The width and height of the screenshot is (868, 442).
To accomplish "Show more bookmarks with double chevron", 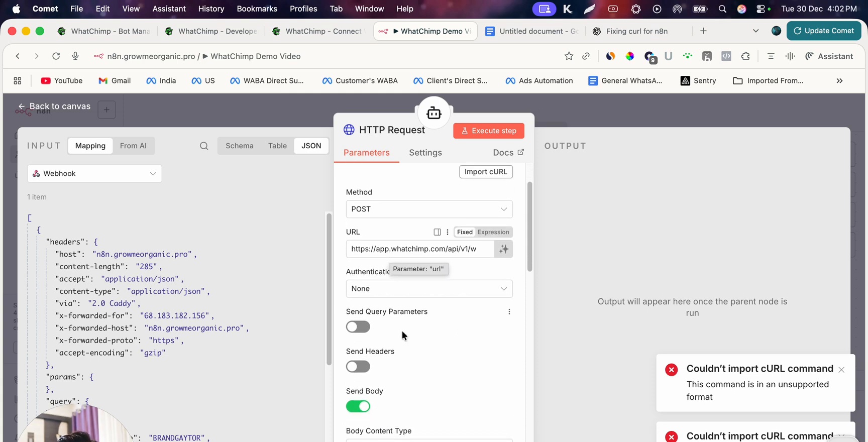I will pyautogui.click(x=839, y=81).
